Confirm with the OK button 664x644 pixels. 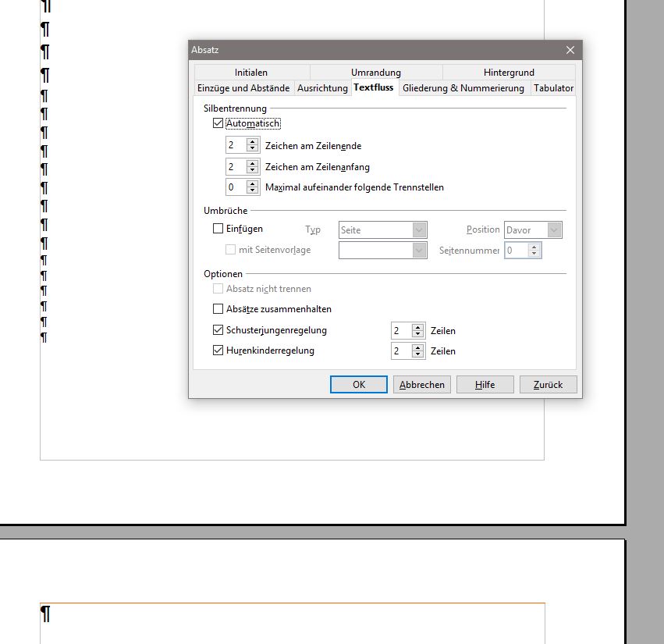pos(359,384)
